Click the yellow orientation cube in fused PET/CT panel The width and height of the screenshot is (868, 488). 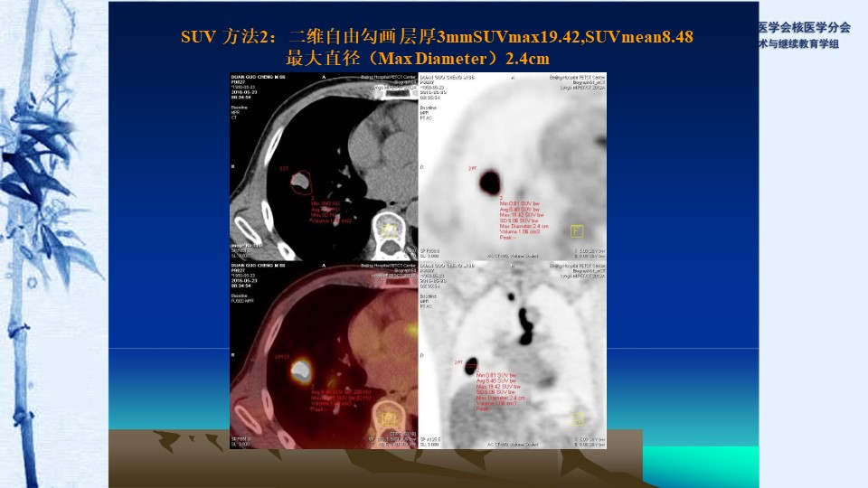point(388,418)
